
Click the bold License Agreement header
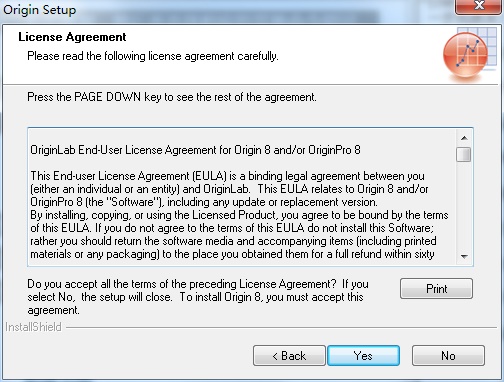tap(72, 37)
